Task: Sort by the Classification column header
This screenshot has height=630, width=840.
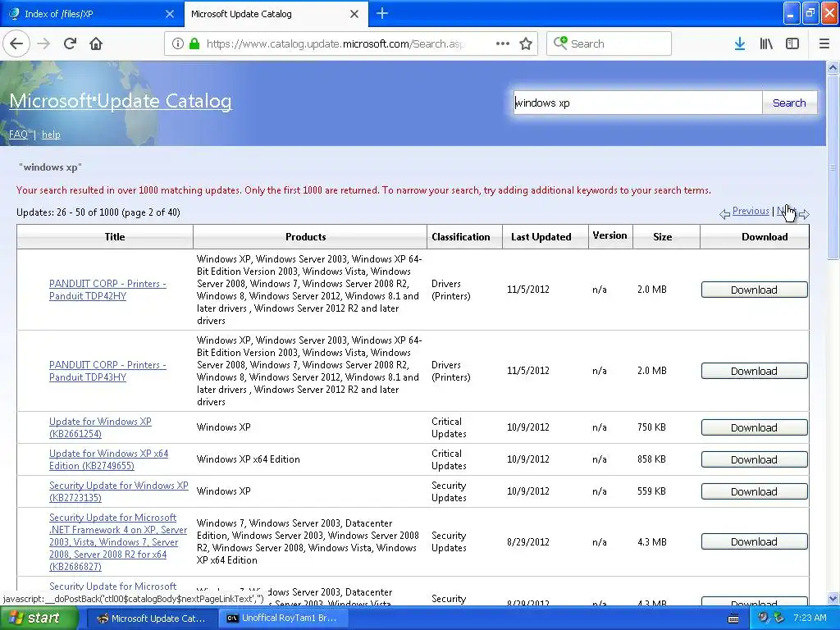Action: tap(461, 237)
